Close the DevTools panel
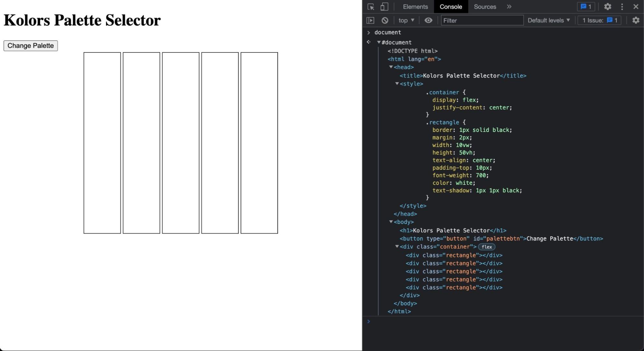Image resolution: width=644 pixels, height=351 pixels. click(636, 7)
